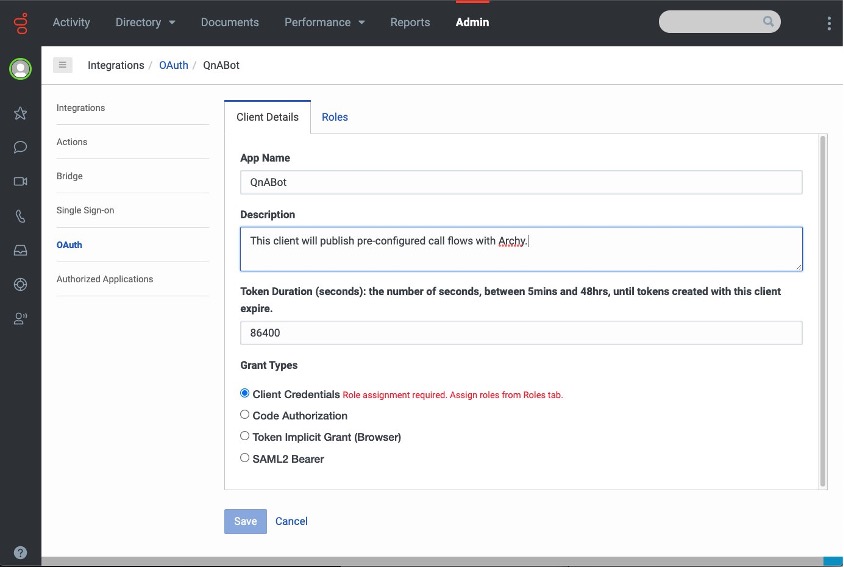Open the lifebuoy support icon in sidebar

(x=20, y=284)
